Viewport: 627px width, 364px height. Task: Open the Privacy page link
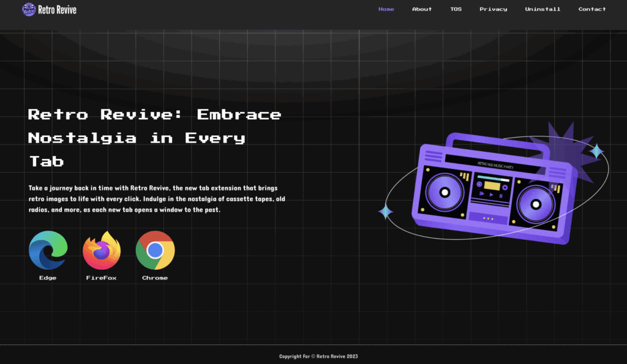[x=493, y=9]
